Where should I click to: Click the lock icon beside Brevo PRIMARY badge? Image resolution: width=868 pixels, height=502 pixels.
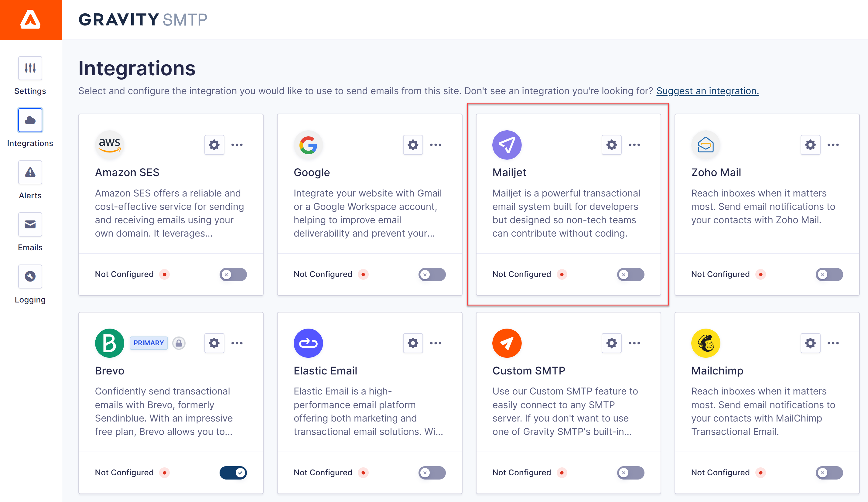pyautogui.click(x=179, y=343)
